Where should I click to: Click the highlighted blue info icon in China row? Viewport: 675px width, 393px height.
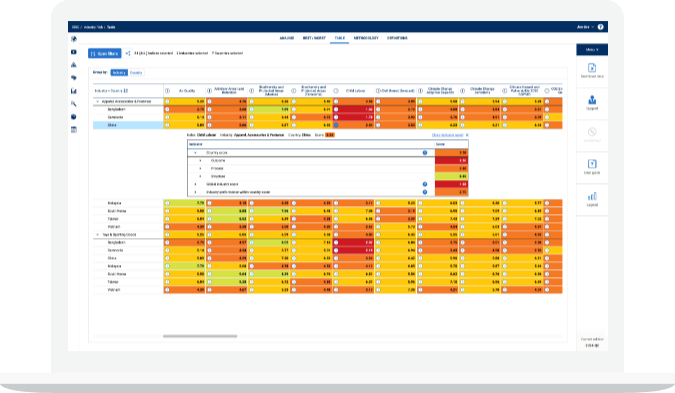[x=336, y=125]
